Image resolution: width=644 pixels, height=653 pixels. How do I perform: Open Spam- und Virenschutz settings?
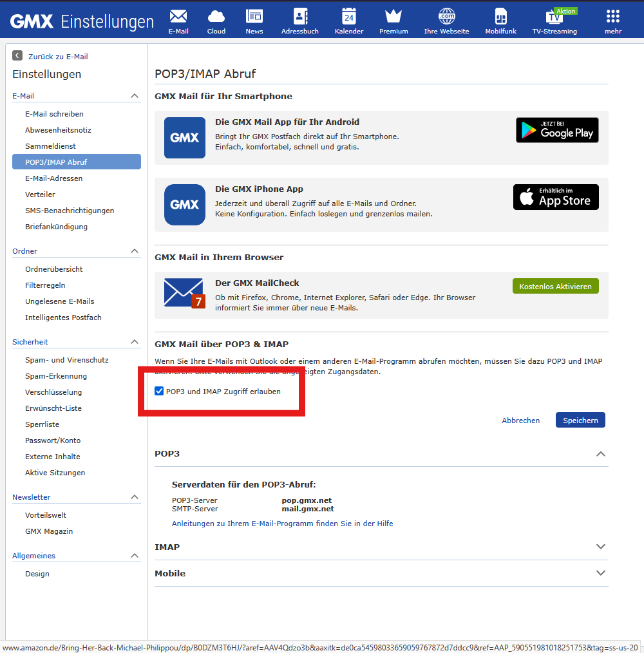click(x=66, y=360)
